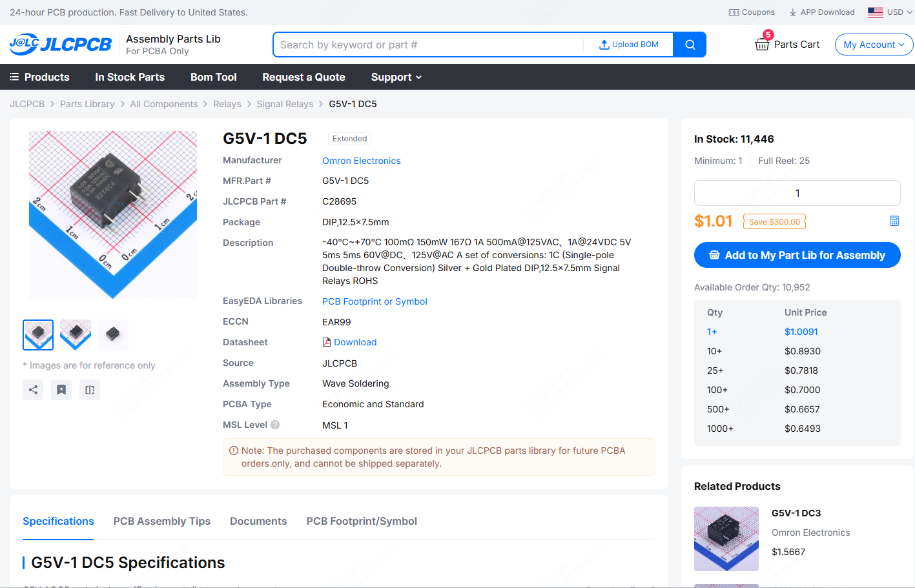The height and width of the screenshot is (588, 915).
Task: Open the price calculator icon
Action: [894, 221]
